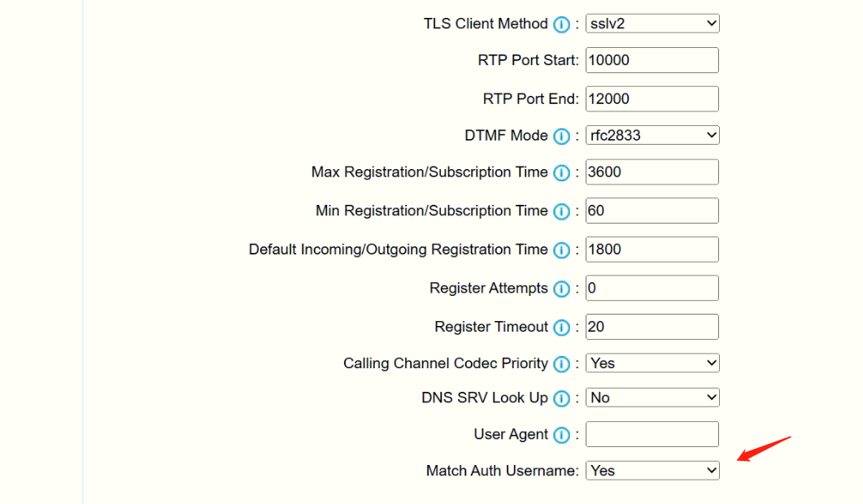Open the TLS Client Method dropdown

[x=652, y=24]
